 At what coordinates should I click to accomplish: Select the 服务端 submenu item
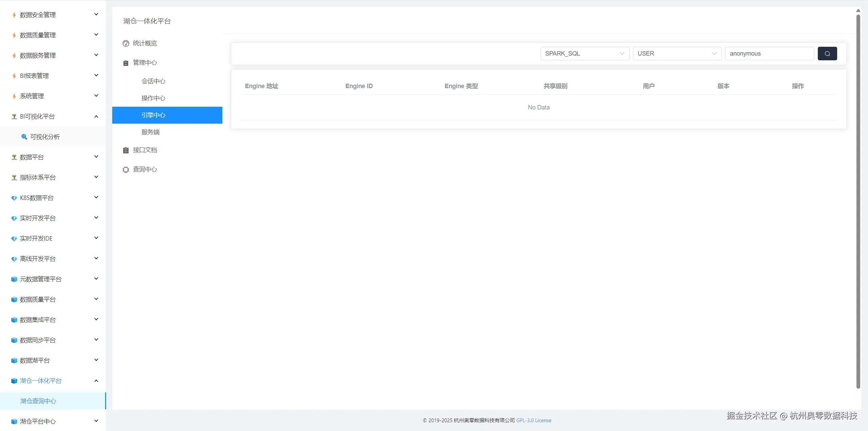[x=151, y=132]
